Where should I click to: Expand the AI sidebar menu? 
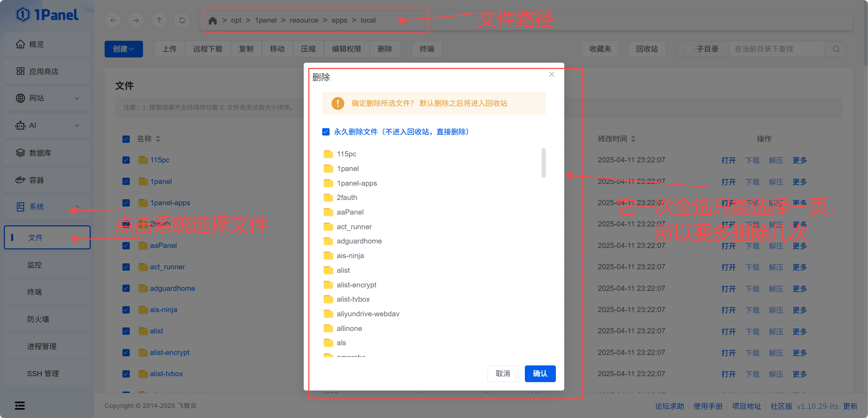coord(47,125)
